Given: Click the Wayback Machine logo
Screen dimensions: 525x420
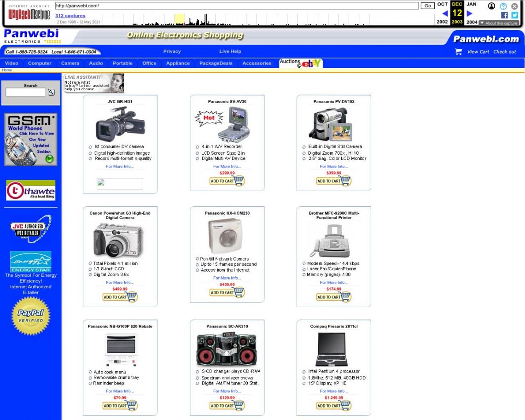Looking at the screenshot, I should pos(29,12).
